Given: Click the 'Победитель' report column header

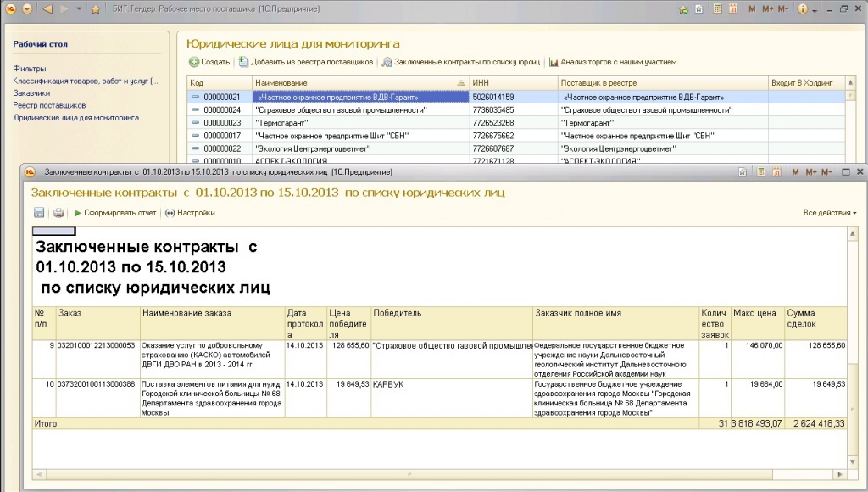Looking at the screenshot, I should (x=452, y=323).
